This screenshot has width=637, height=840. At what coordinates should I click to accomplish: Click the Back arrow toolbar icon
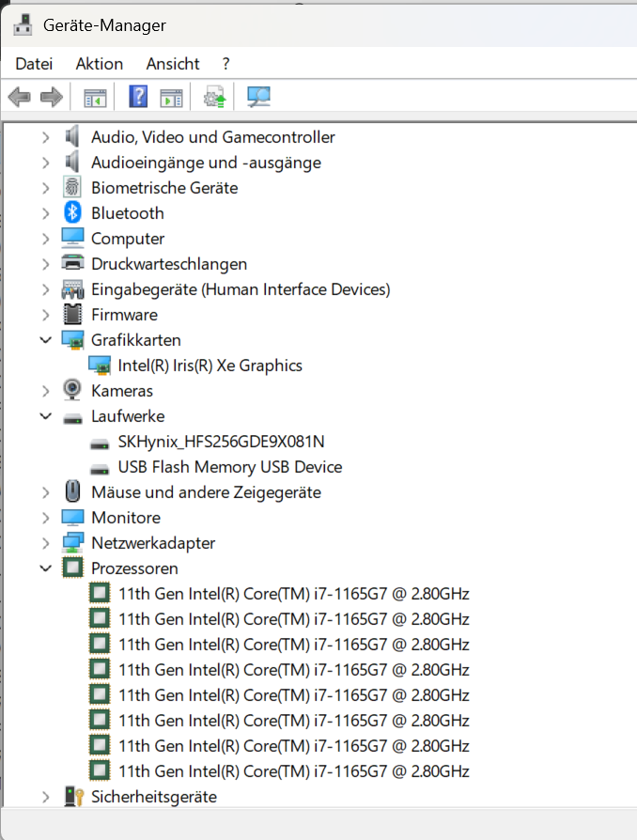(x=20, y=98)
